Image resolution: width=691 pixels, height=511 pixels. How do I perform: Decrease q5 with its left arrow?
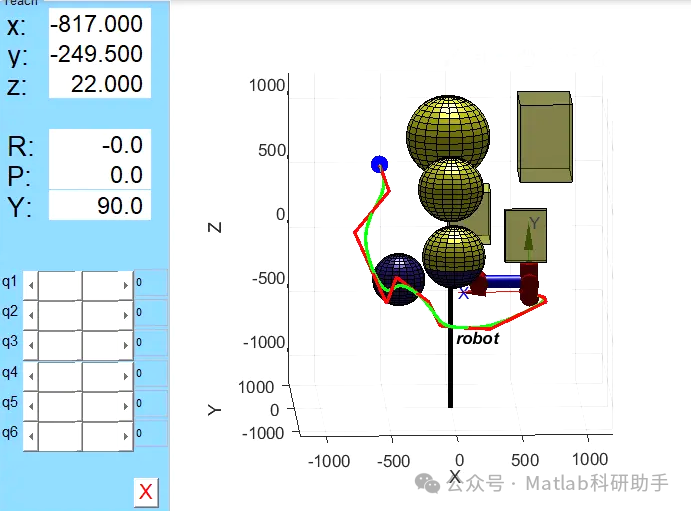31,406
